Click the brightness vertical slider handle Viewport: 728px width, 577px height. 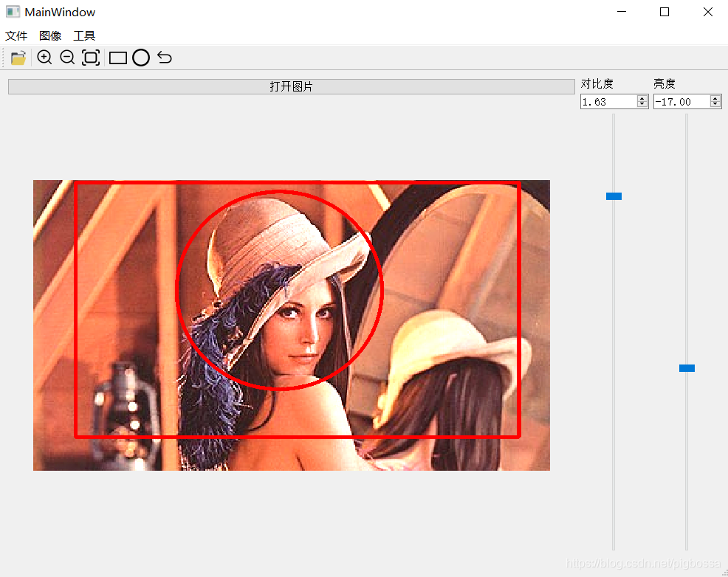tap(687, 368)
